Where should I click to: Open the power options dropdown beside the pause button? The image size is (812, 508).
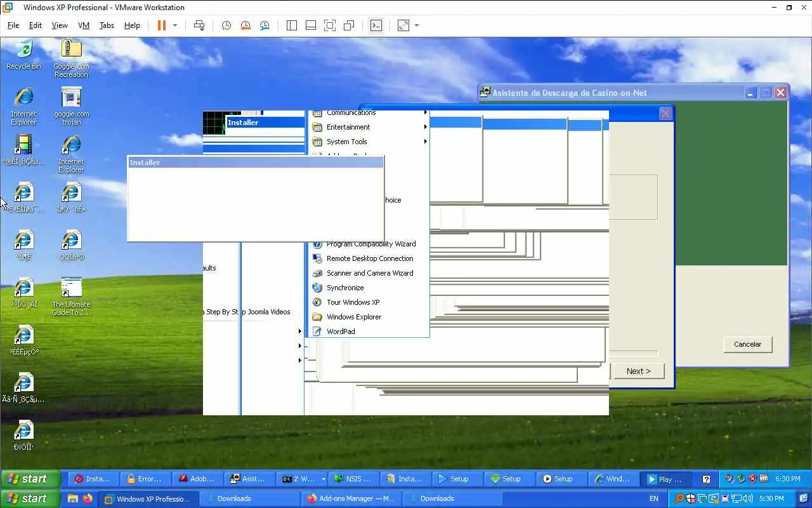[175, 25]
